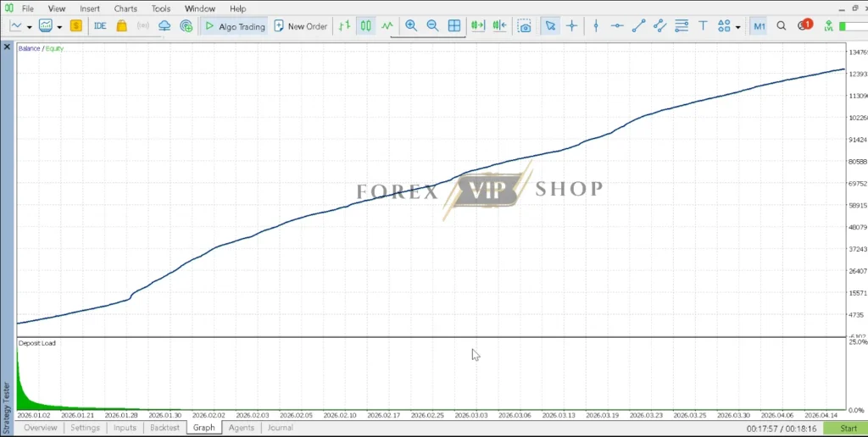Click the signals broadcast icon
This screenshot has height=437, width=868.
[143, 26]
